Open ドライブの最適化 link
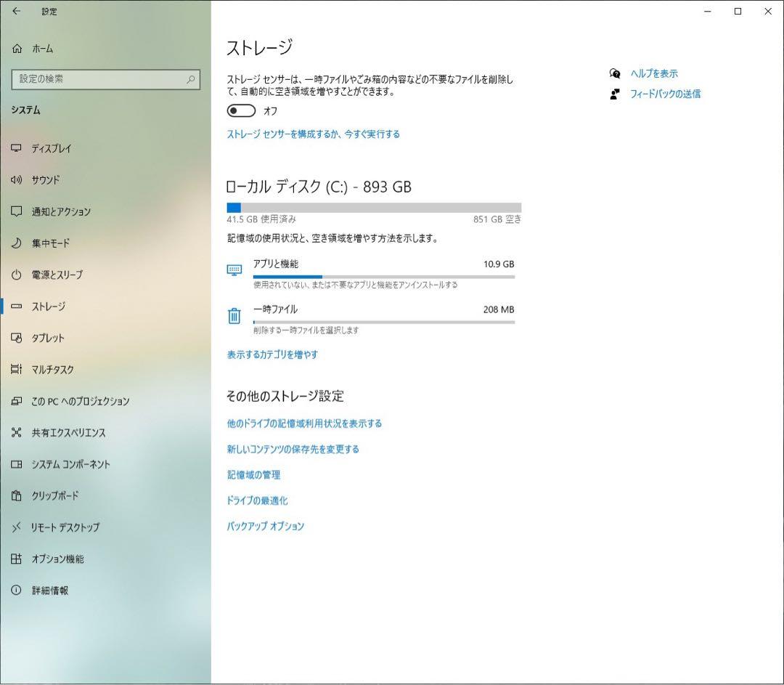Viewport: 784px width, 685px height. 257,500
